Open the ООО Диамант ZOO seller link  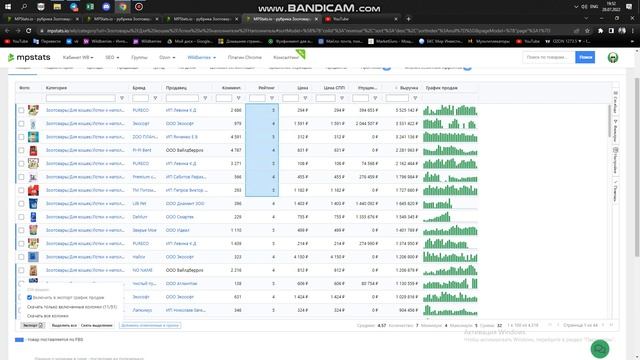pos(185,204)
